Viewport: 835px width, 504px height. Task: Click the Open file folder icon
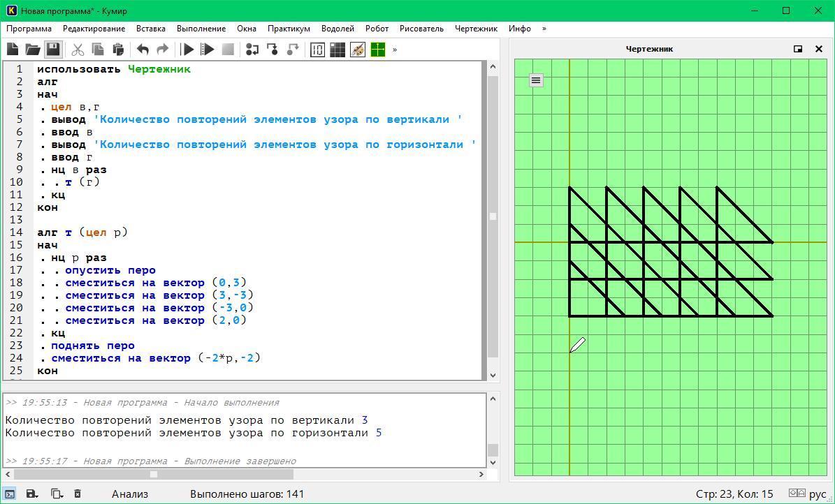(33, 50)
